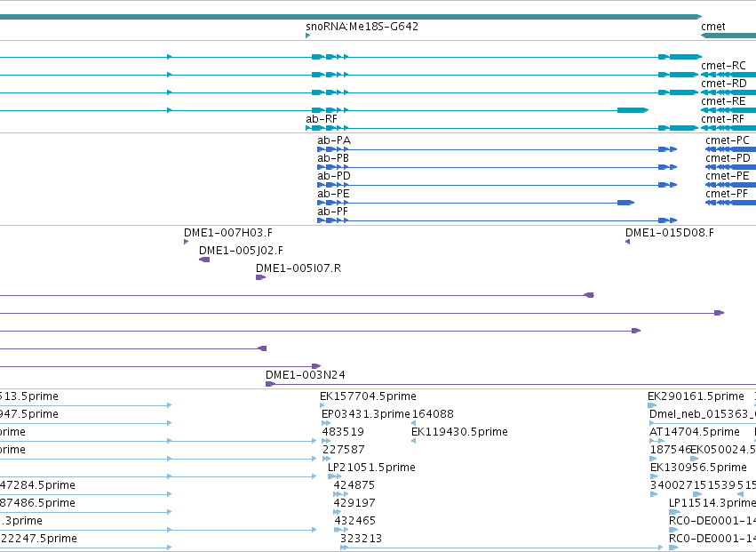Select the EP03431.3prime EST label
The width and height of the screenshot is (756, 552).
pos(365,414)
